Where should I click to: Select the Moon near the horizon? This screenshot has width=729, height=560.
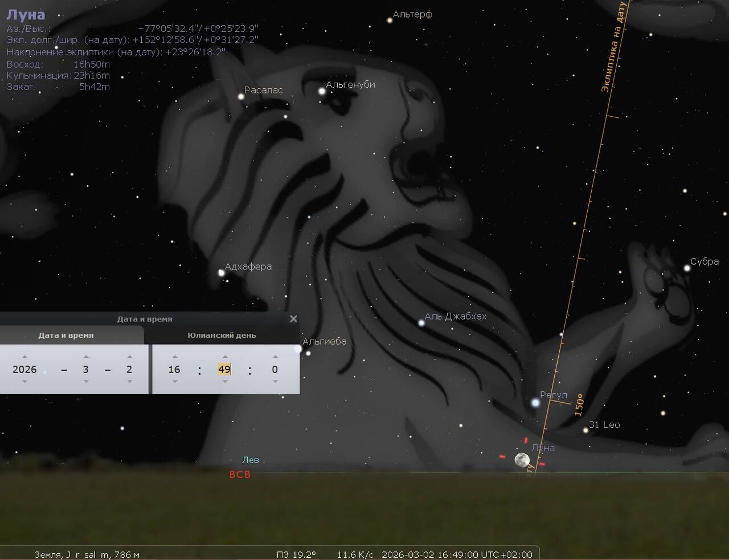click(522, 460)
